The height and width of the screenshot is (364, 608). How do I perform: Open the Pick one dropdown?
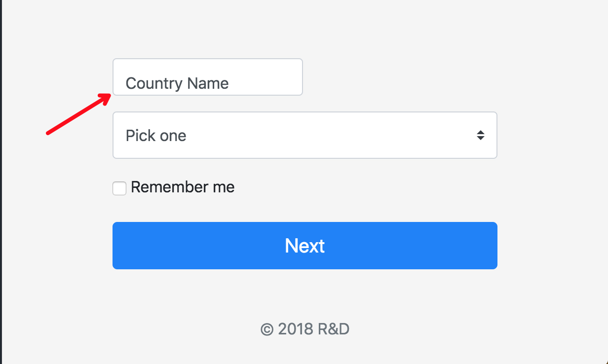[x=304, y=135]
